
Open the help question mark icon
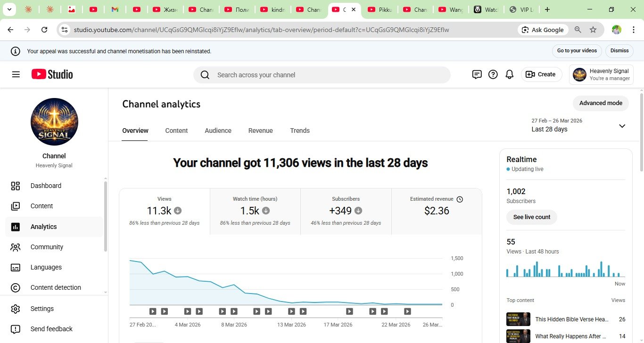tap(493, 74)
